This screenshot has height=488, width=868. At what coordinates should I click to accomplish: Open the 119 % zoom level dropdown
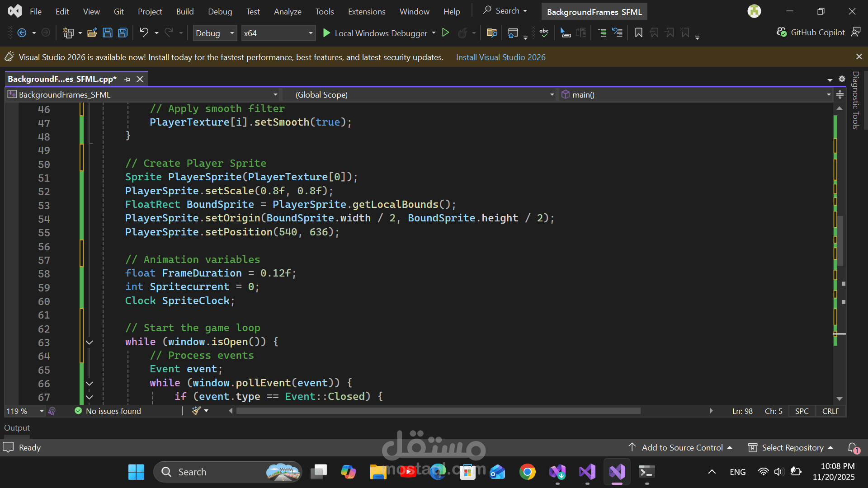(41, 411)
